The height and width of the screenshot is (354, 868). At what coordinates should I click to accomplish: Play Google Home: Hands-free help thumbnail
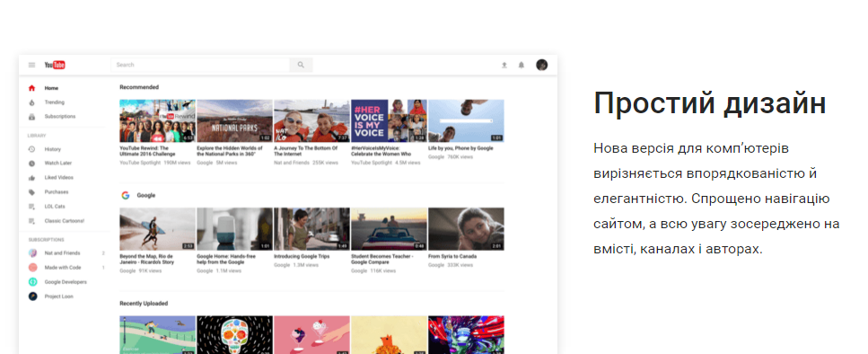[x=234, y=229]
